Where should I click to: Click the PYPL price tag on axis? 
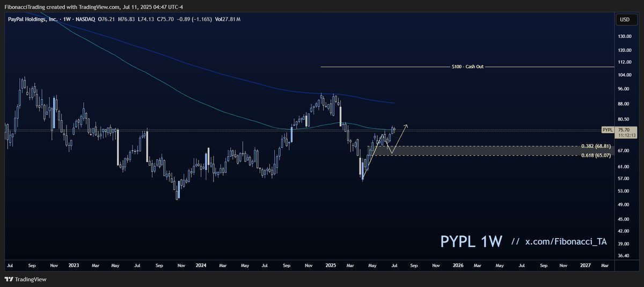(x=608, y=130)
